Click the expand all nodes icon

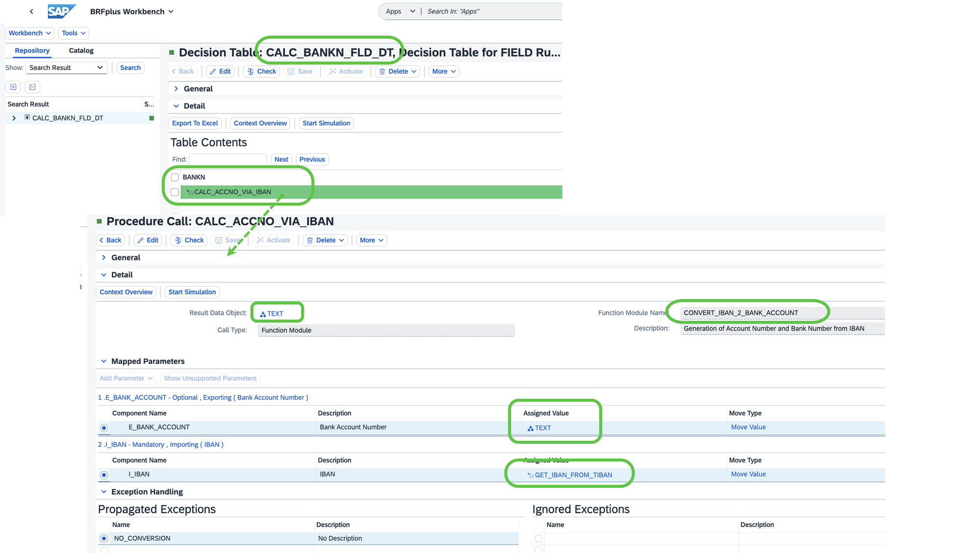click(x=13, y=87)
